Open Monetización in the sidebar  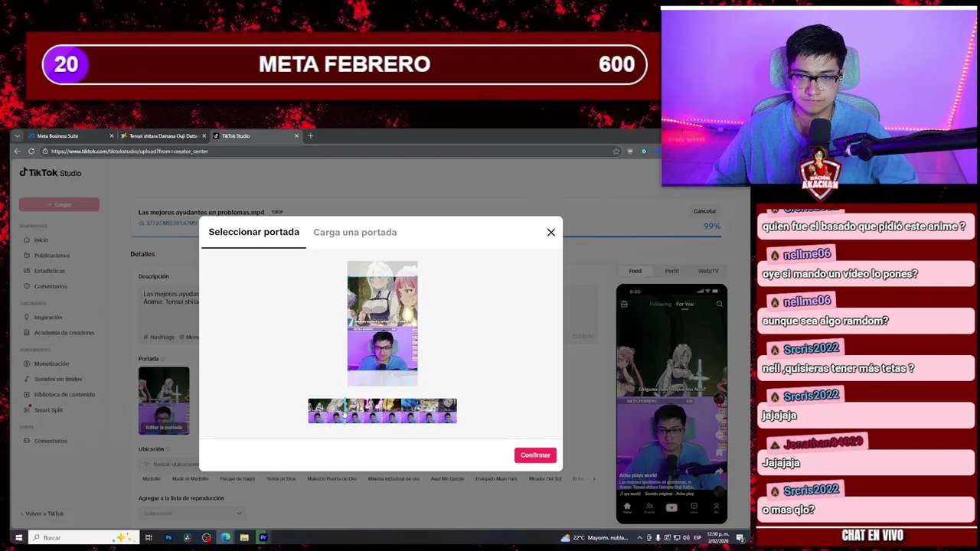(x=51, y=364)
